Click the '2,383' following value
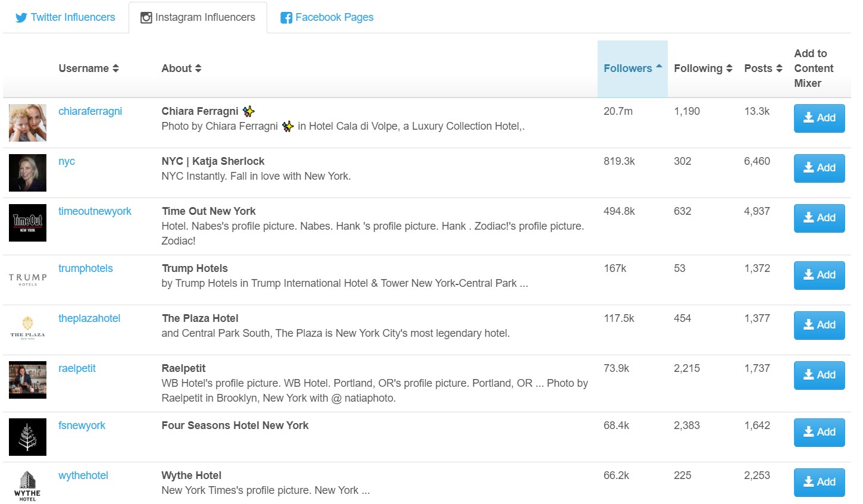863x504 pixels. pos(687,425)
